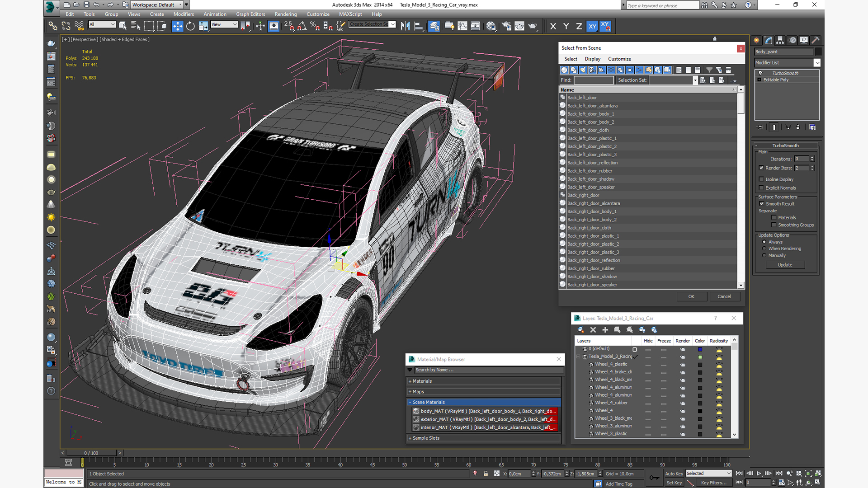Open the Modifiers menu
This screenshot has height=488, width=868.
click(x=184, y=14)
